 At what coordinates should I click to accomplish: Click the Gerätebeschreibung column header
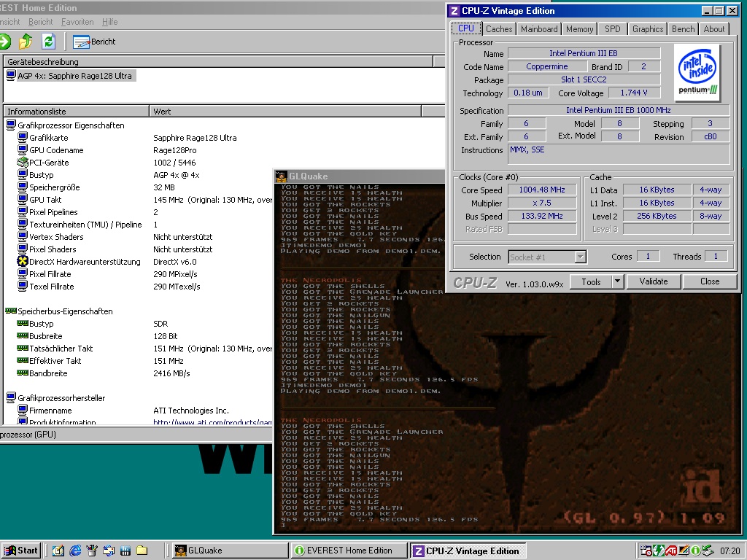pos(217,61)
